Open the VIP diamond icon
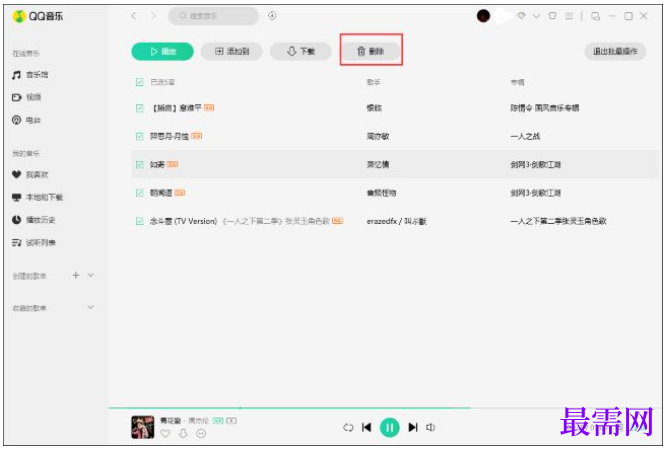 pos(521,16)
